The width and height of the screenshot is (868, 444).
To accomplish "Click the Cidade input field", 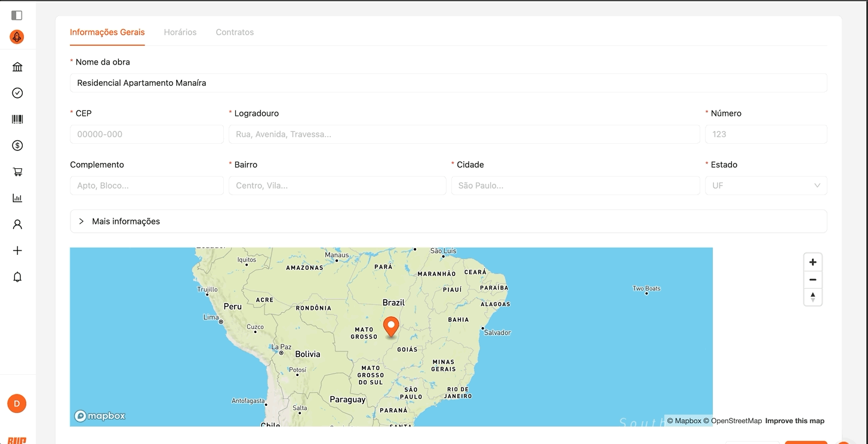I will [575, 186].
